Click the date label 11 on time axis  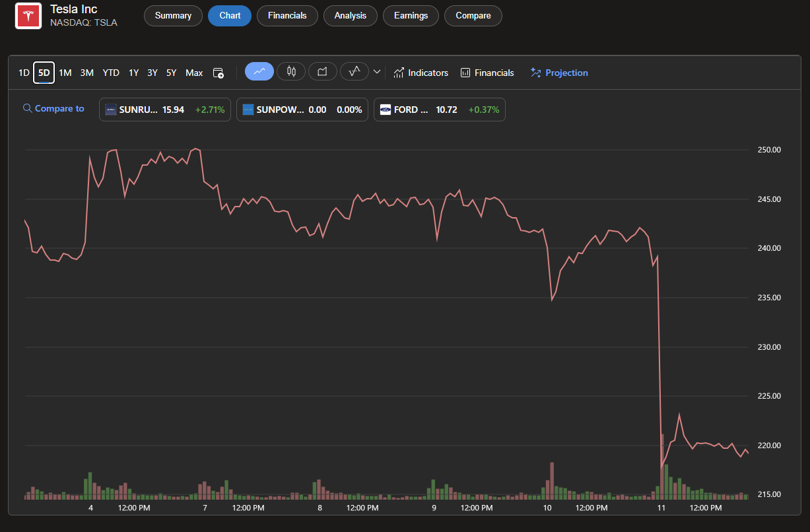coord(661,508)
